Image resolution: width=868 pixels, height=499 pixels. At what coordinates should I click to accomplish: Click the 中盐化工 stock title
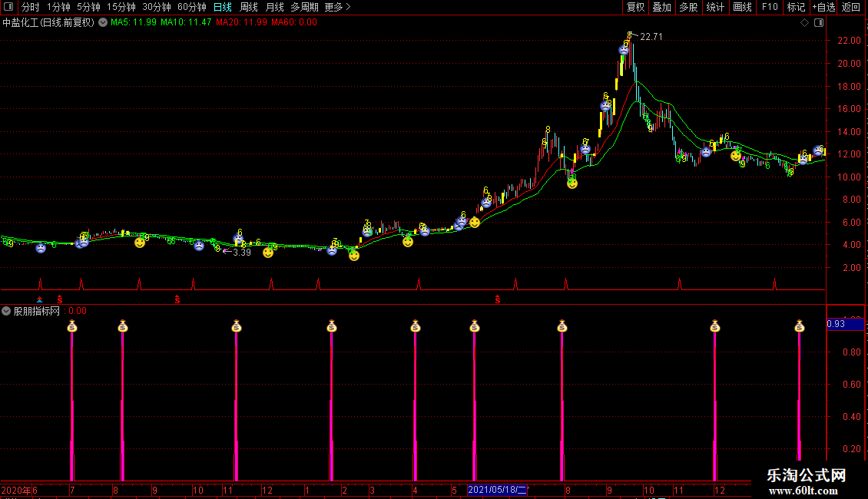coord(48,23)
